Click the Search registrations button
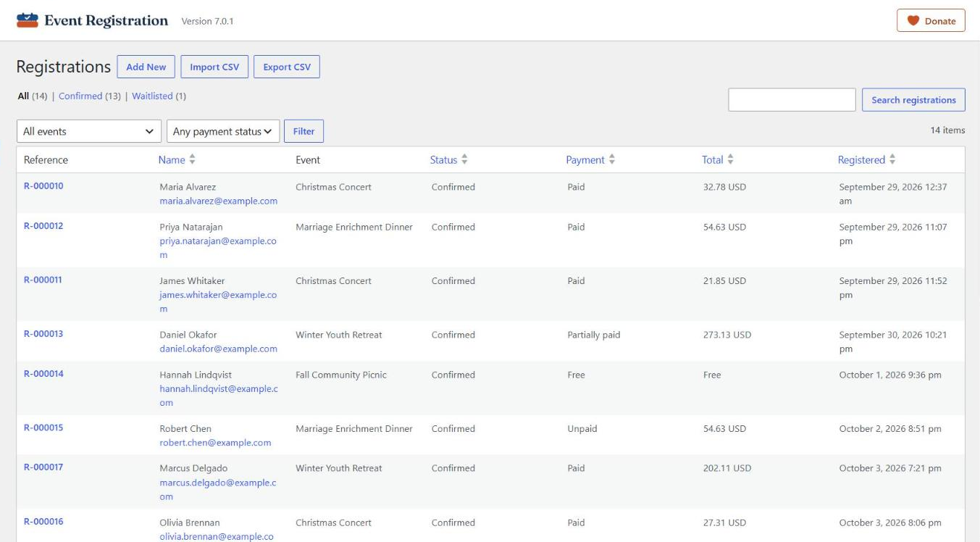 click(913, 100)
